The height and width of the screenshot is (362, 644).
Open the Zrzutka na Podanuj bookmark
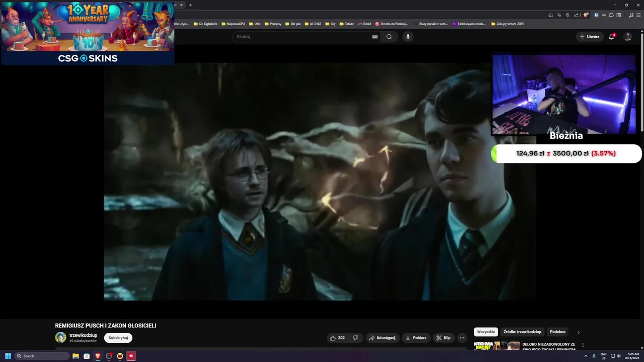pos(391,24)
